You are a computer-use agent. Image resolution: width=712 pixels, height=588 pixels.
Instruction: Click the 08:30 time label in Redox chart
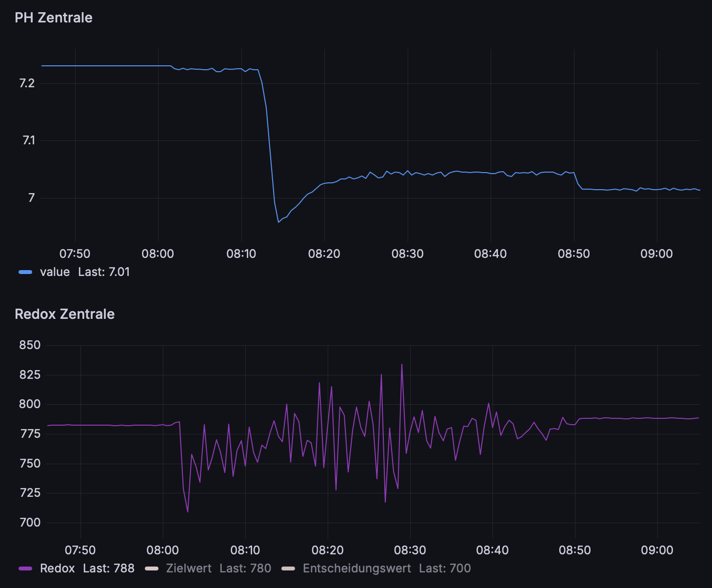[x=410, y=550]
